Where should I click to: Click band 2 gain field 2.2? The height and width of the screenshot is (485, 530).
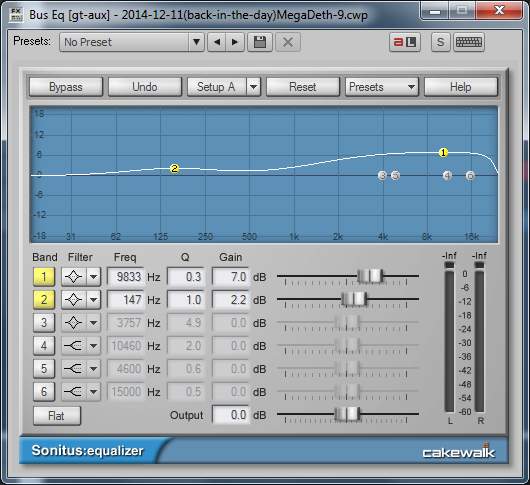231,300
